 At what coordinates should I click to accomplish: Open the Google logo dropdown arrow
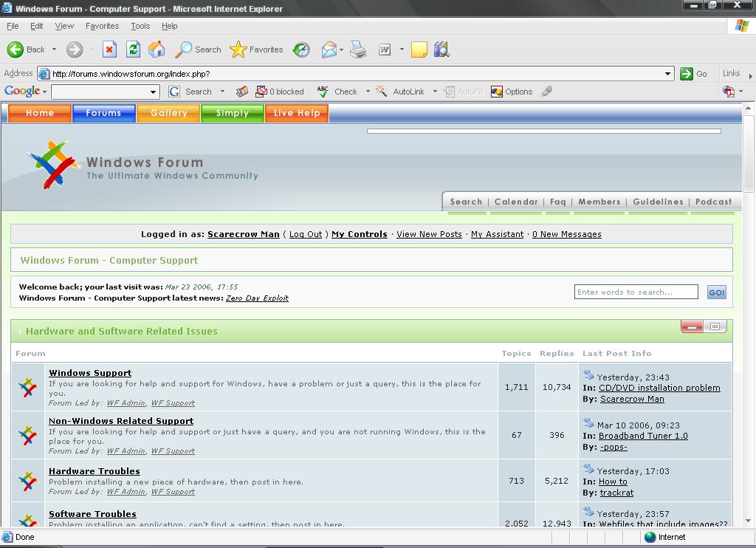click(44, 92)
